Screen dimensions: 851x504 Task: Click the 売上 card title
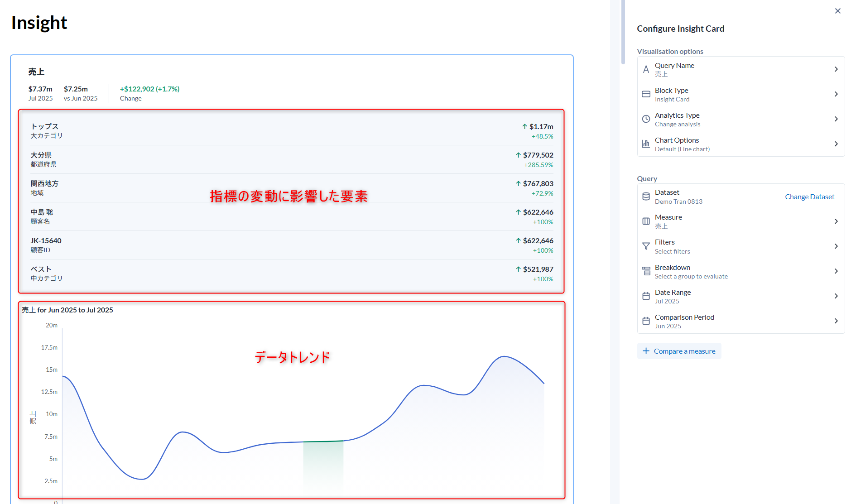[x=36, y=72]
